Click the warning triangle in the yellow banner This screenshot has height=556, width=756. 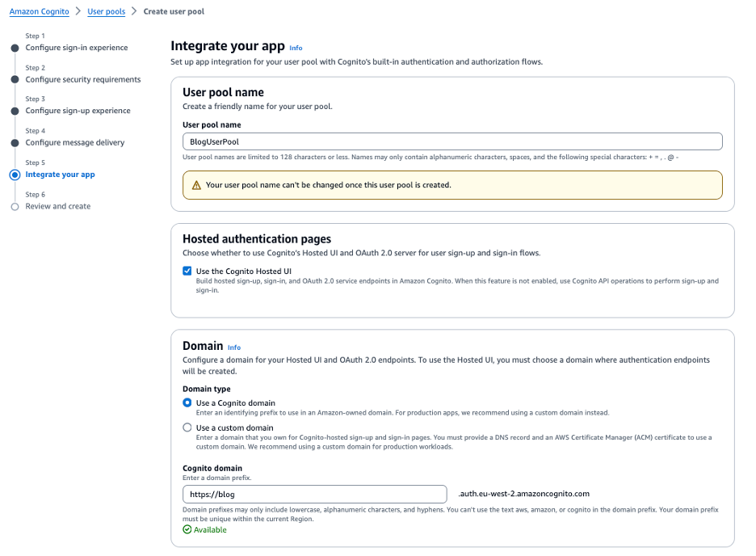point(195,185)
